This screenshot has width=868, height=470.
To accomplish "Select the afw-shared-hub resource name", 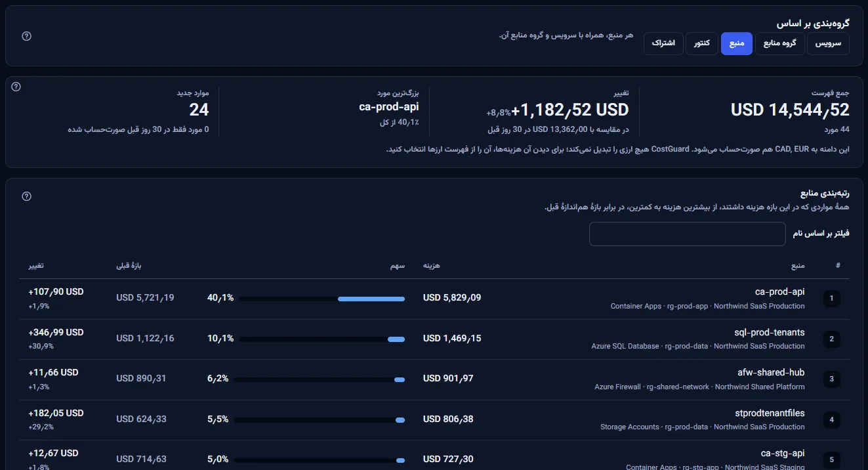I will [x=771, y=372].
